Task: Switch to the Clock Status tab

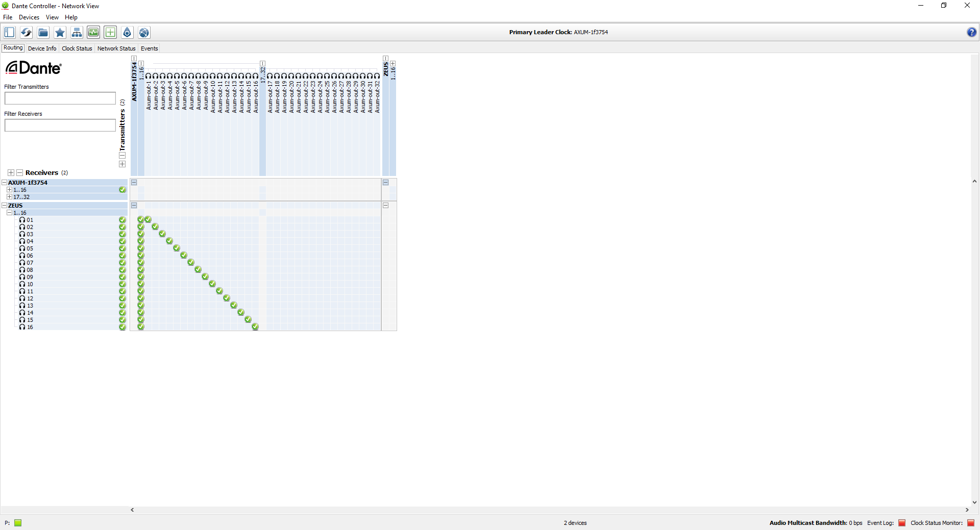Action: [77, 48]
